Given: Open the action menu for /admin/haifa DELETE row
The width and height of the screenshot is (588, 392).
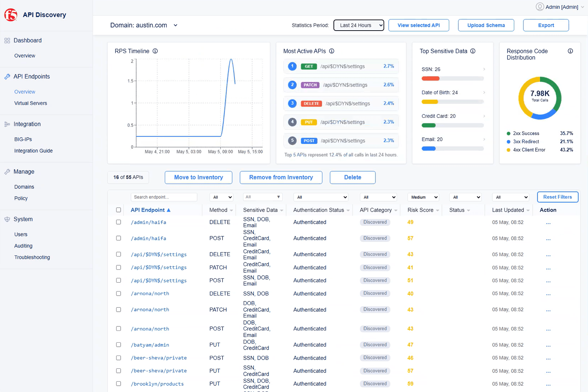Looking at the screenshot, I should 548,223.
